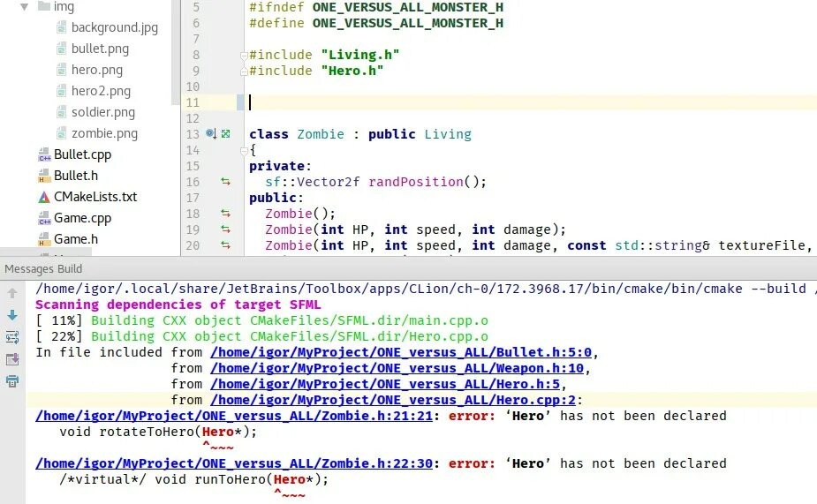Click definition navigation gutter icon on line 19
Image resolution: width=817 pixels, height=504 pixels.
[x=225, y=229]
